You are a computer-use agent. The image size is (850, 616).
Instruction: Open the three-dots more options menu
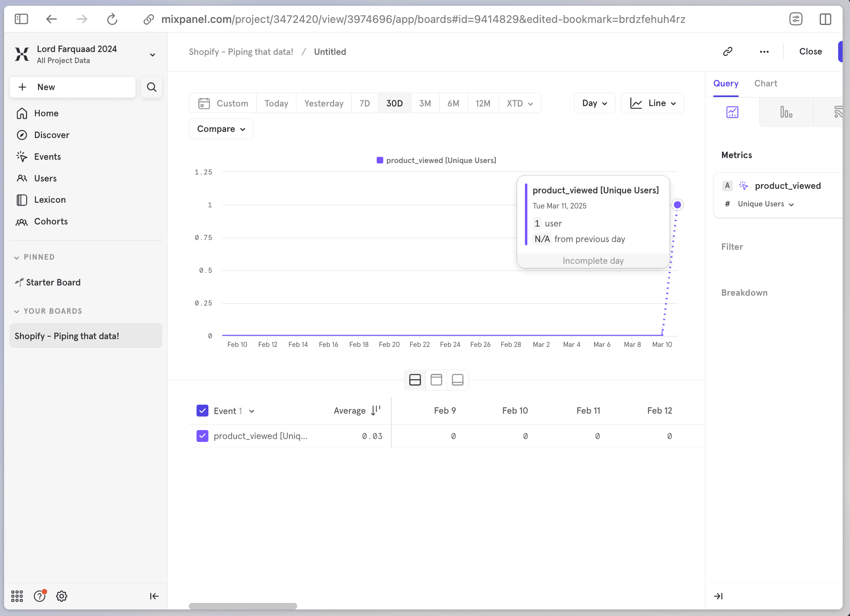pos(764,52)
